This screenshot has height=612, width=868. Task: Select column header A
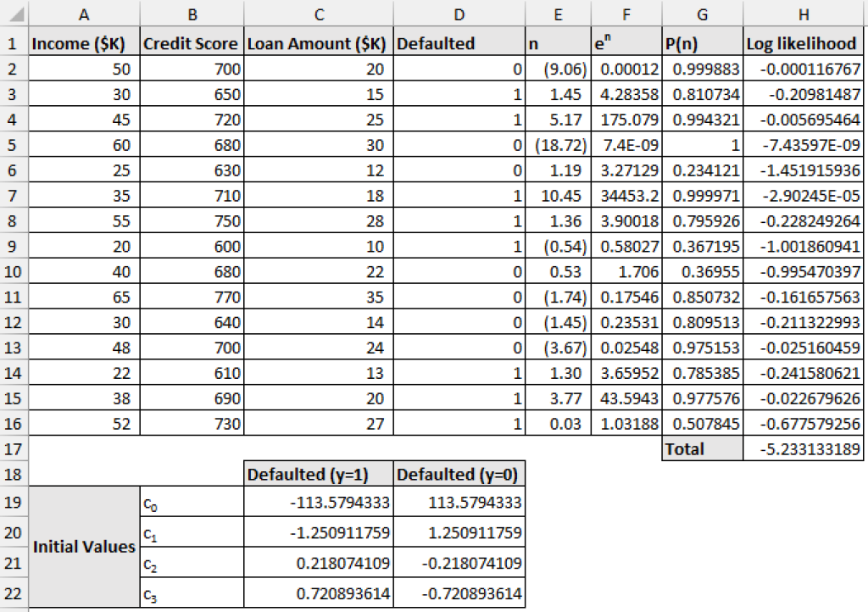(x=84, y=11)
